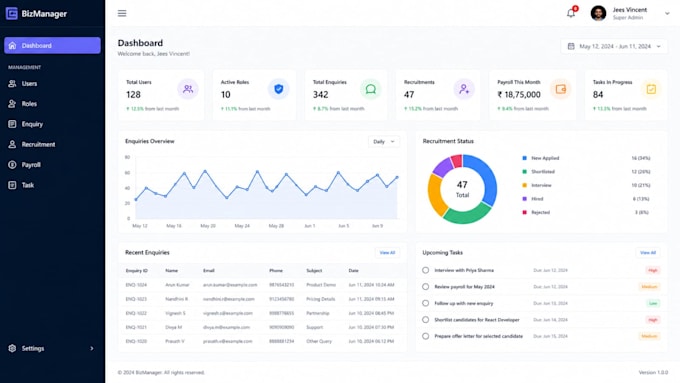Click the Subject column header

pos(314,271)
